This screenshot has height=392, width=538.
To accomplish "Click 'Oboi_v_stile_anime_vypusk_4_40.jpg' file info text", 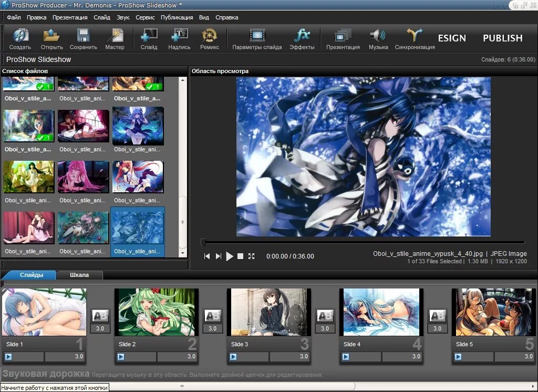I will click(428, 254).
